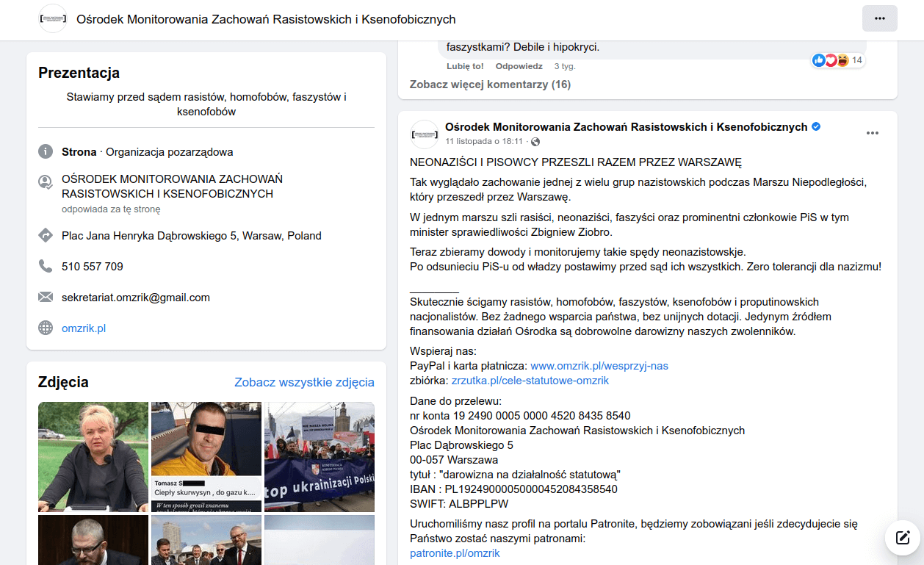Open photo of man in yellow jacket
Screen dimensions: 924x565
(206, 457)
